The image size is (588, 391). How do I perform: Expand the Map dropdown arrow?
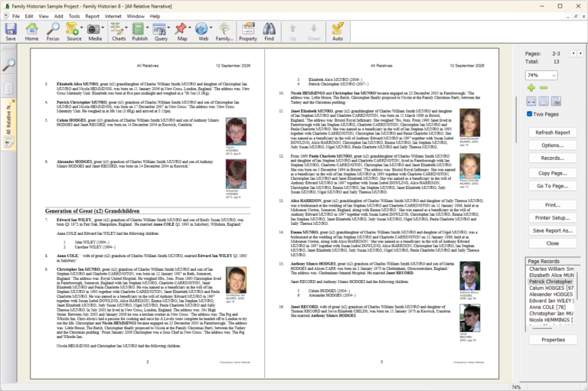click(x=190, y=28)
